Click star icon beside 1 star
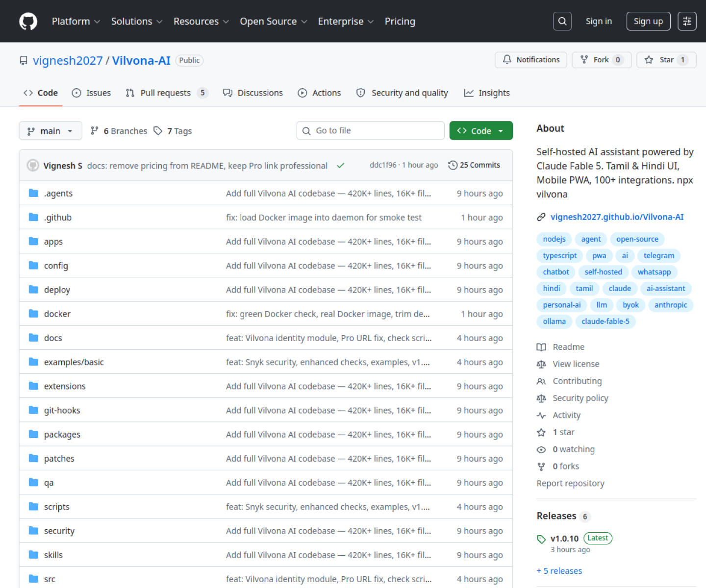The image size is (706, 588). [x=541, y=432]
